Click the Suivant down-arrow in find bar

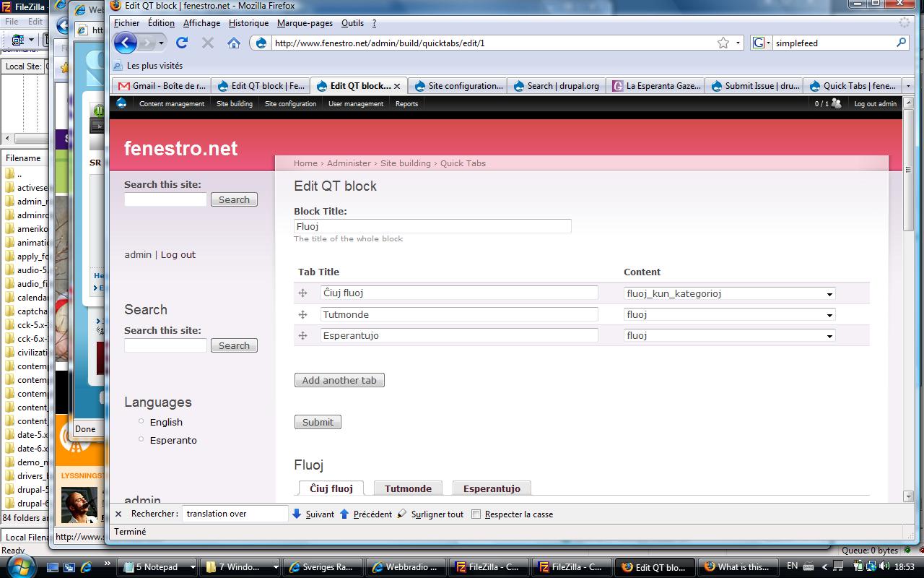(297, 514)
